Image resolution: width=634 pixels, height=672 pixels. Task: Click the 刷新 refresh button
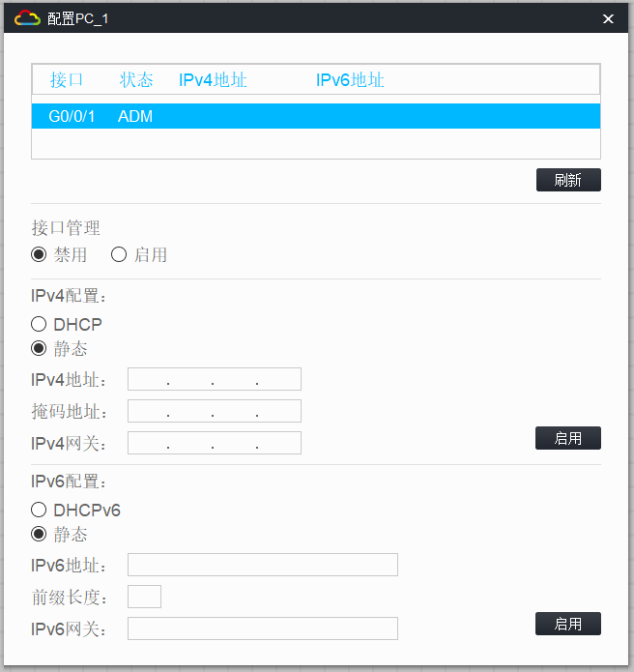coord(568,180)
